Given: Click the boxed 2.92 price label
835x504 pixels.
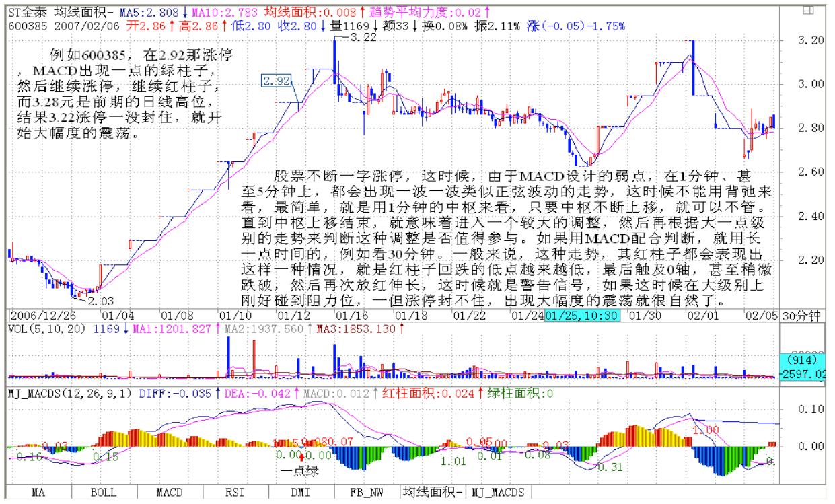Looking at the screenshot, I should point(277,81).
